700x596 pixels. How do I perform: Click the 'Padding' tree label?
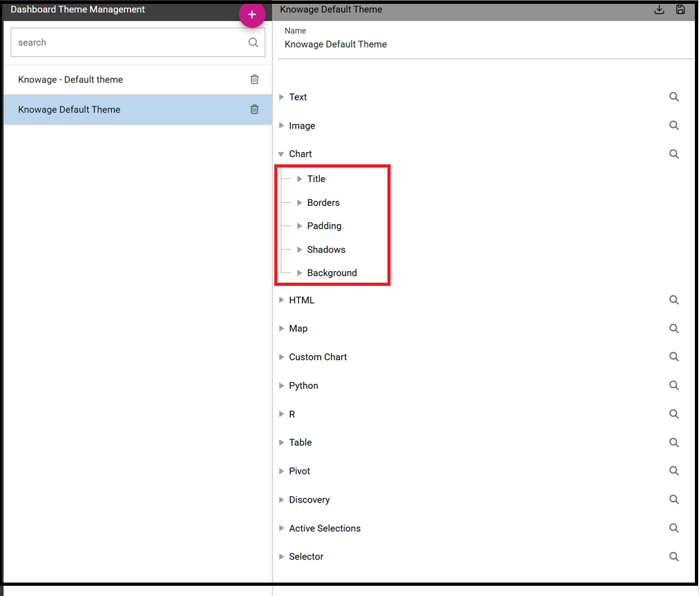324,226
